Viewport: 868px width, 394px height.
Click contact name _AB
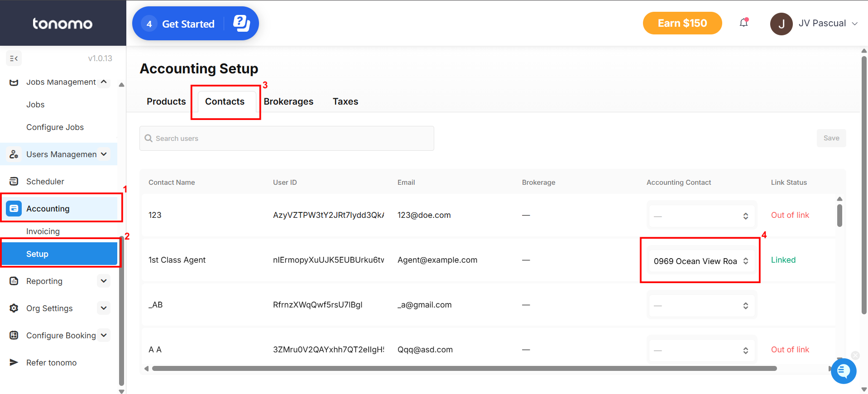tap(155, 305)
